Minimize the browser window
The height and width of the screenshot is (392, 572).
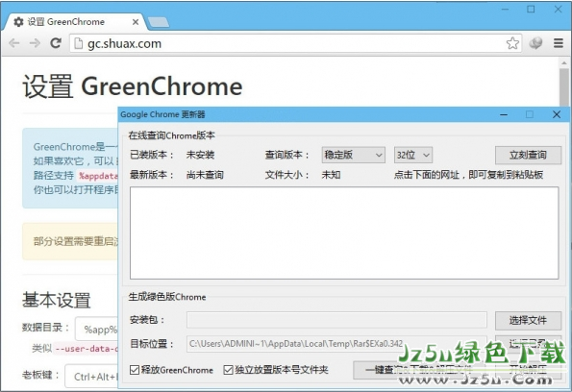click(505, 10)
